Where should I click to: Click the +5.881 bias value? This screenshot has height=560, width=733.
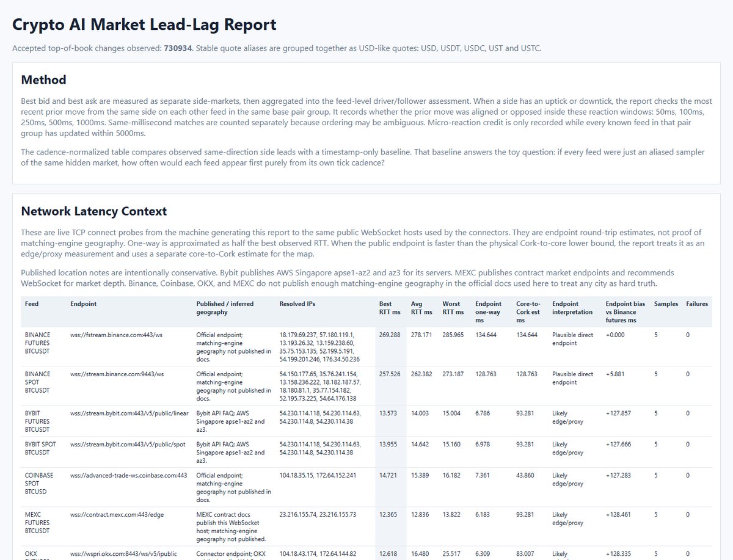[x=615, y=374]
